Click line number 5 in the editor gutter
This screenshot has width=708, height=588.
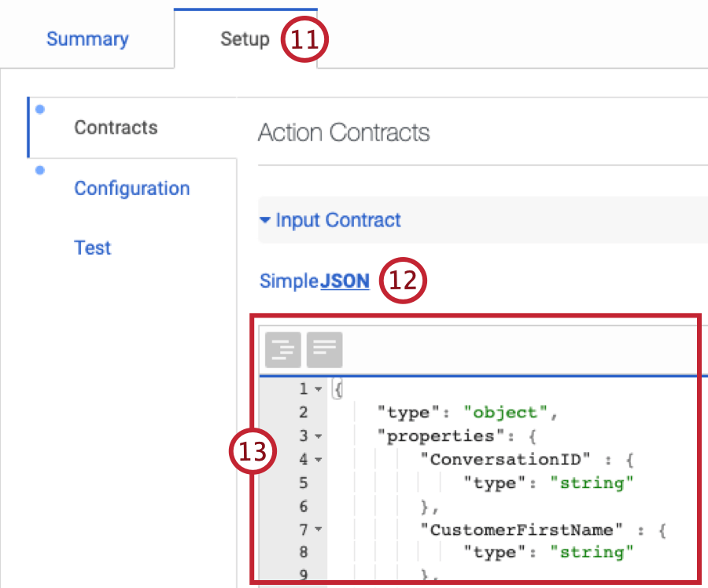[303, 483]
